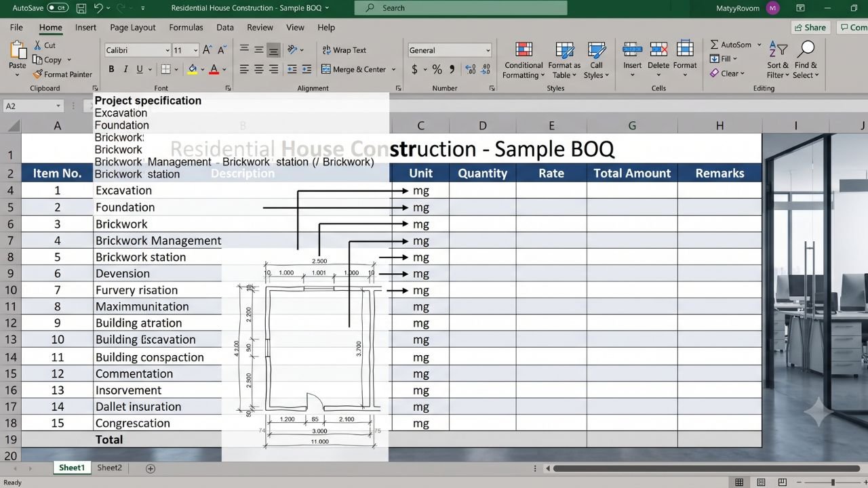Viewport: 868px width, 488px height.
Task: Apply Italic formatting
Action: pos(125,69)
